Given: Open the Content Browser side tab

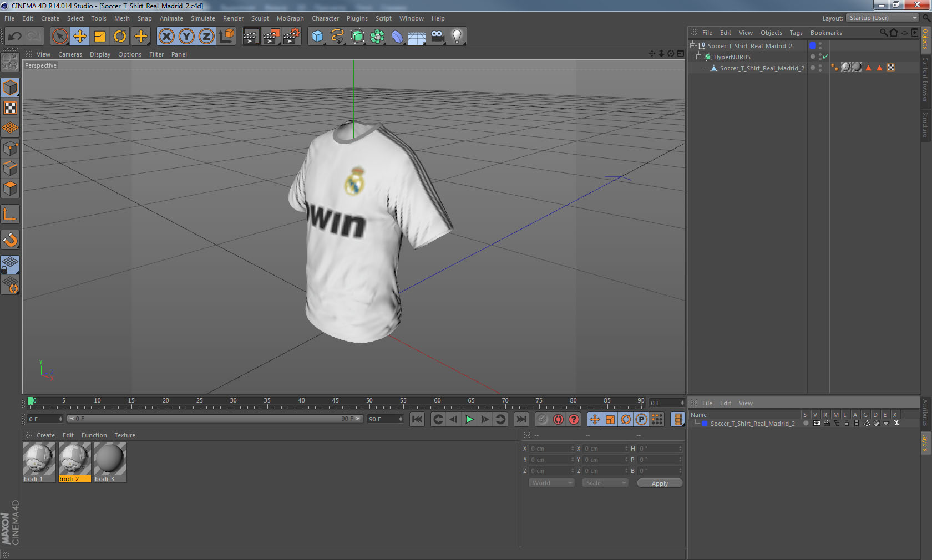Looking at the screenshot, I should tap(925, 79).
